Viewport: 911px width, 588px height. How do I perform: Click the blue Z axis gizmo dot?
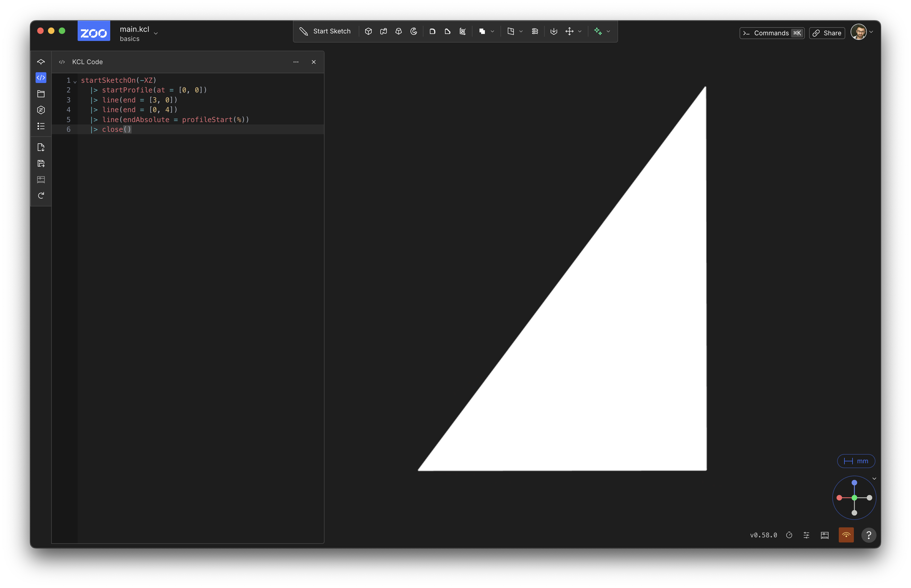(x=854, y=483)
